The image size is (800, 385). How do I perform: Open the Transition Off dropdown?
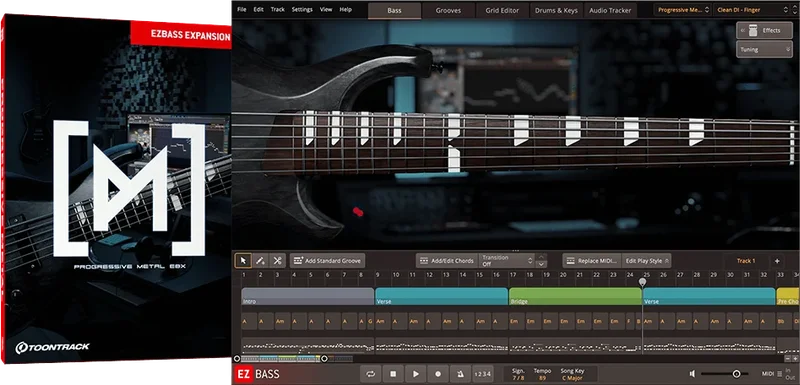click(507, 261)
